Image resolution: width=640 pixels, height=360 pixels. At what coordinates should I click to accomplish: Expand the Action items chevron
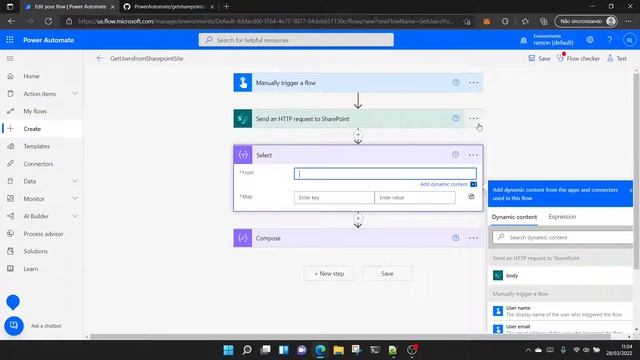click(x=75, y=93)
